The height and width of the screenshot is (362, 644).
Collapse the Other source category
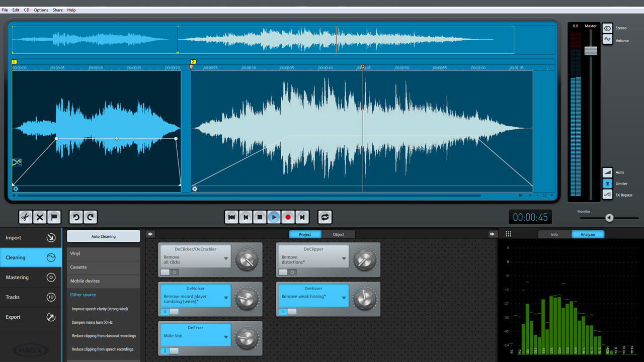104,295
